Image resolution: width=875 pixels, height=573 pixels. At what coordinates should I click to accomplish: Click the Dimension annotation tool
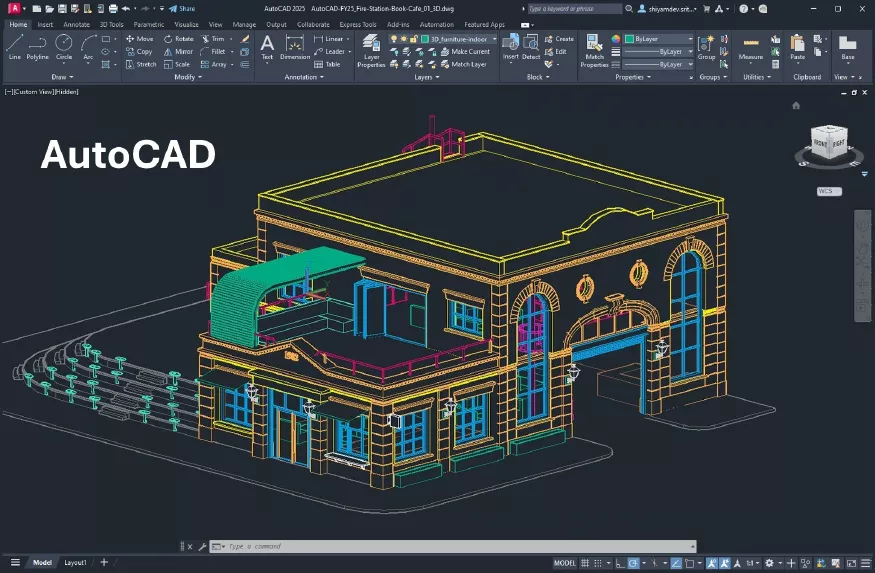pos(295,47)
